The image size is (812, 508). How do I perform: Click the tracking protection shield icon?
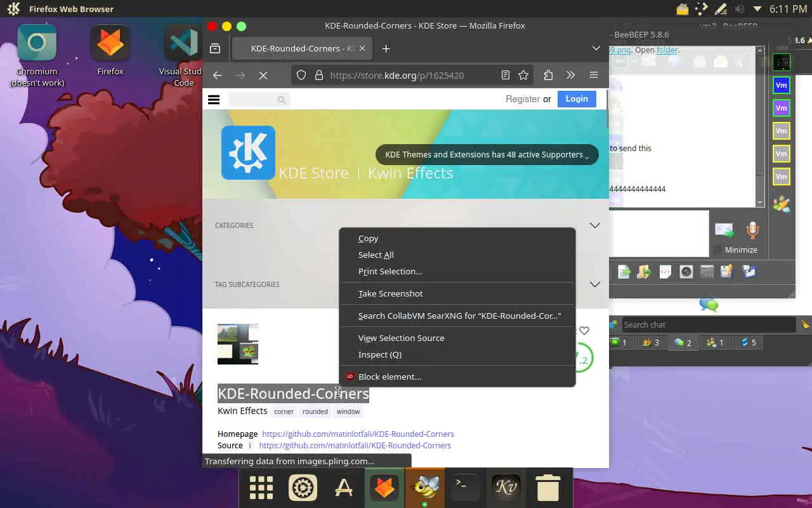click(301, 75)
